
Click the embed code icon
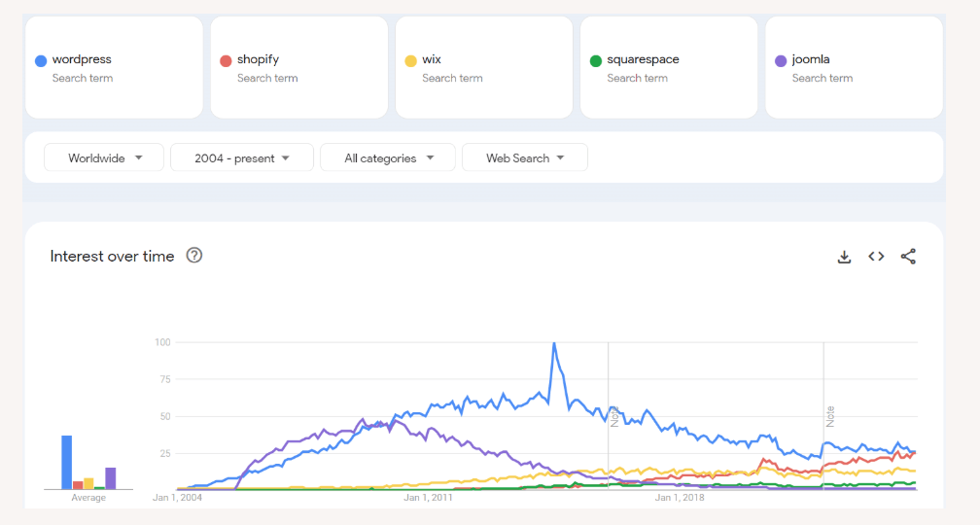[x=876, y=257]
